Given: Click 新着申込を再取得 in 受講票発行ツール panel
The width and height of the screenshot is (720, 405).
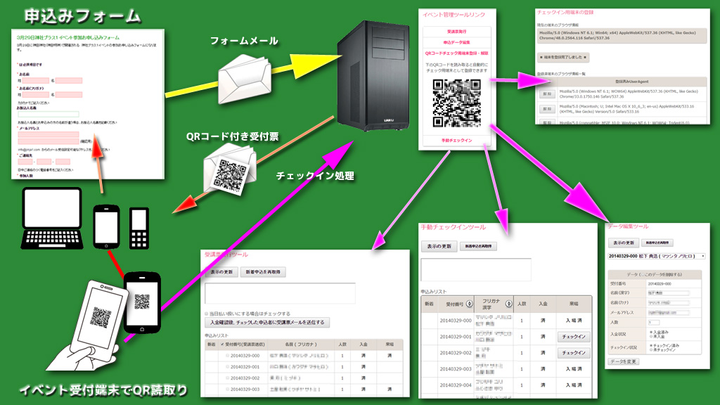Looking at the screenshot, I should (x=263, y=272).
